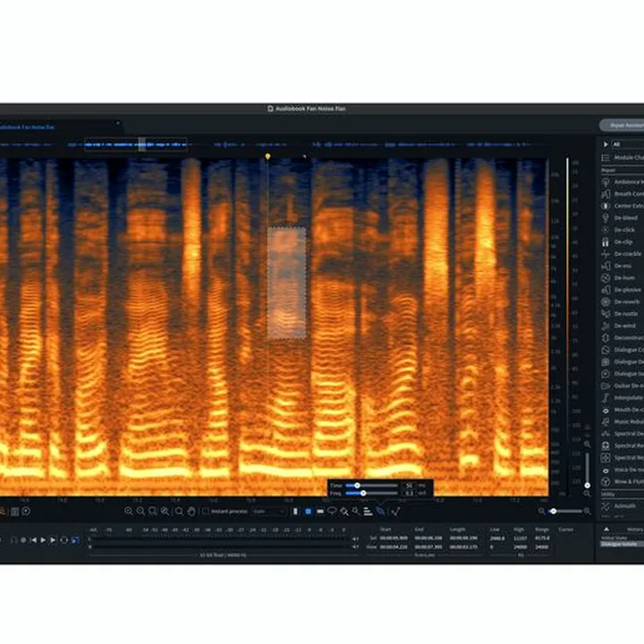The height and width of the screenshot is (644, 644).
Task: Select the harmonics selection tool
Action: 368,512
